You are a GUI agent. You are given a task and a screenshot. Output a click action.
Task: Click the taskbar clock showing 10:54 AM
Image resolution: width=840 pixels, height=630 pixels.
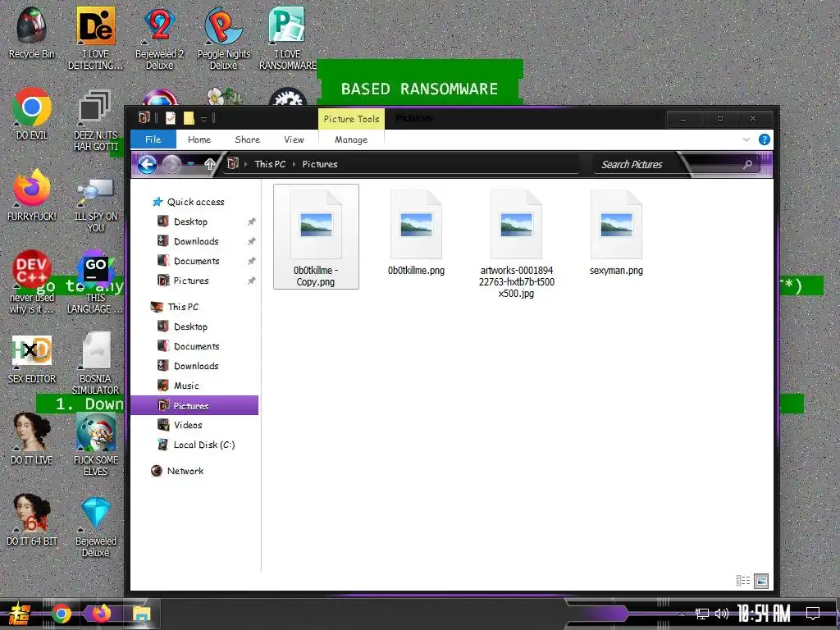tap(764, 614)
